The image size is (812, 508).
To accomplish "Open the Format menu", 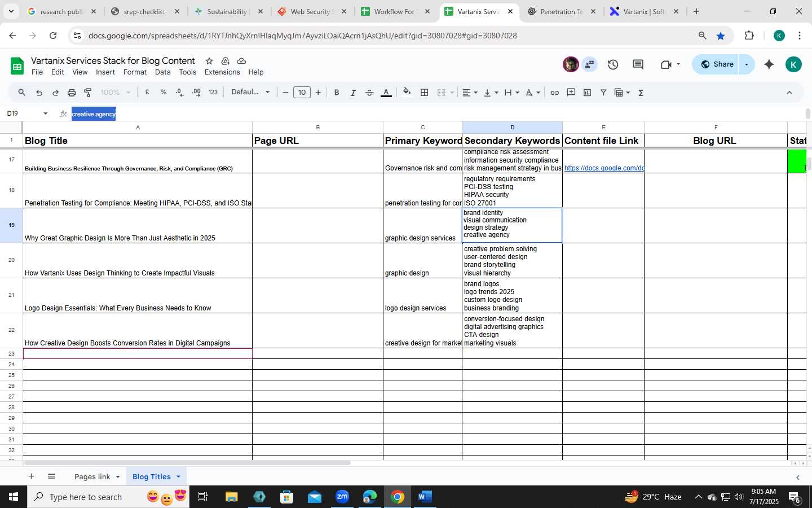I will pos(135,72).
